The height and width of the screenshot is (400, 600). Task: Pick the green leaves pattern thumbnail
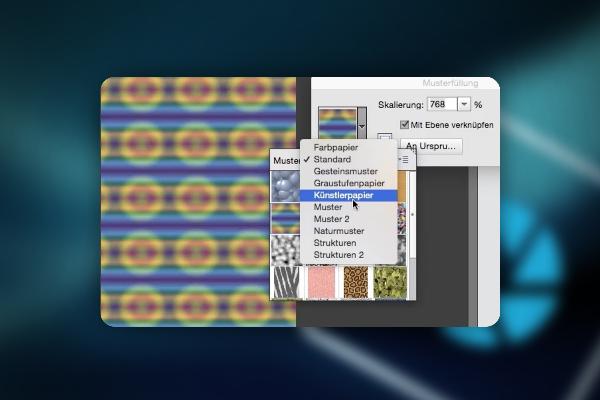(390, 282)
